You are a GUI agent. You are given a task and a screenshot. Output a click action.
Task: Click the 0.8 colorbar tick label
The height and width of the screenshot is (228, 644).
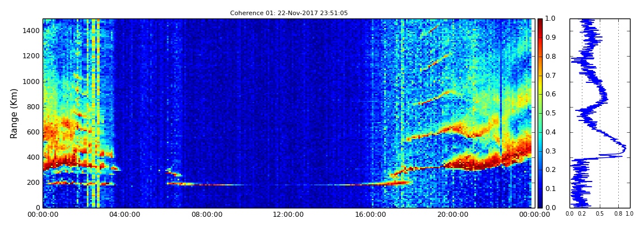(x=549, y=56)
